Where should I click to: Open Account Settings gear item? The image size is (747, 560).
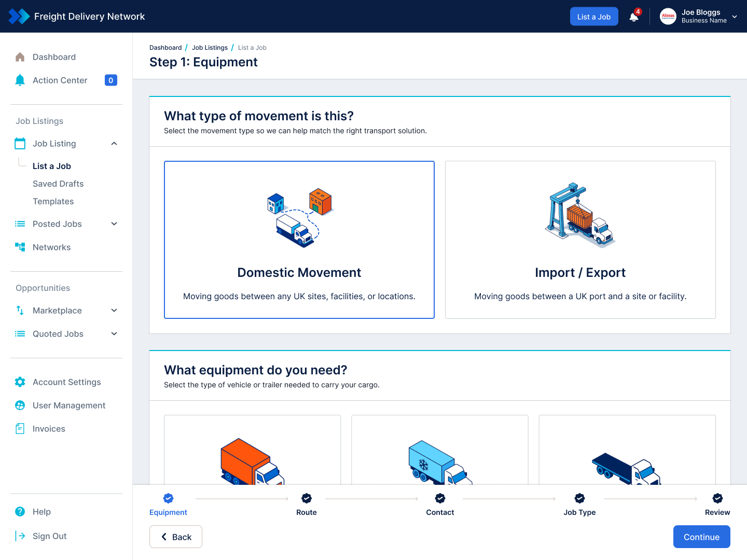[x=66, y=382]
